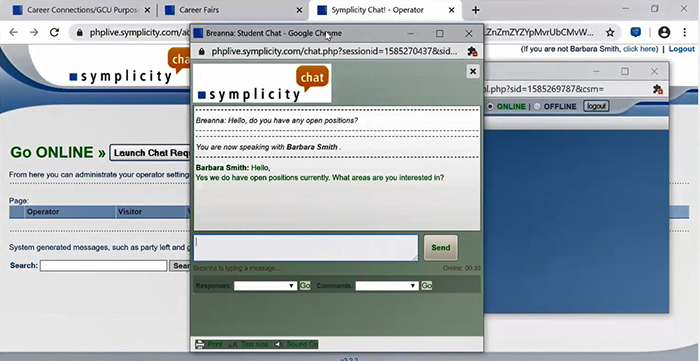This screenshot has width=700, height=361.
Task: Close the chat panel with the X icon
Action: point(473,71)
